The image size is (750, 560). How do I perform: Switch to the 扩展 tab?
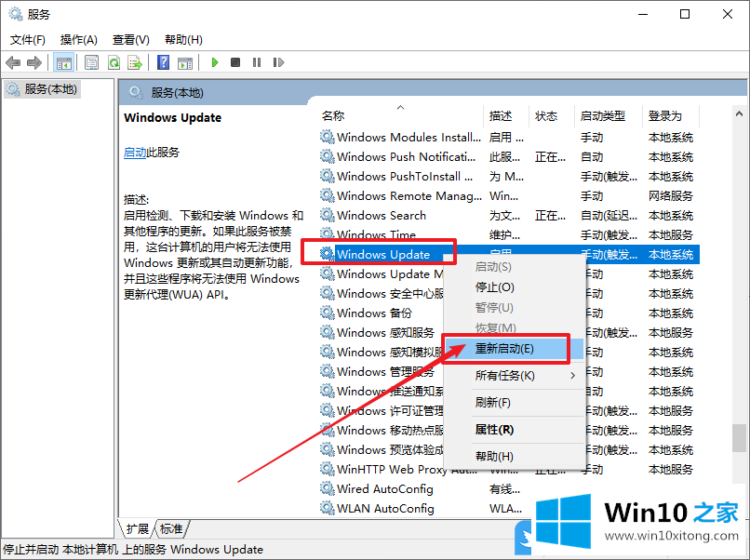[138, 529]
